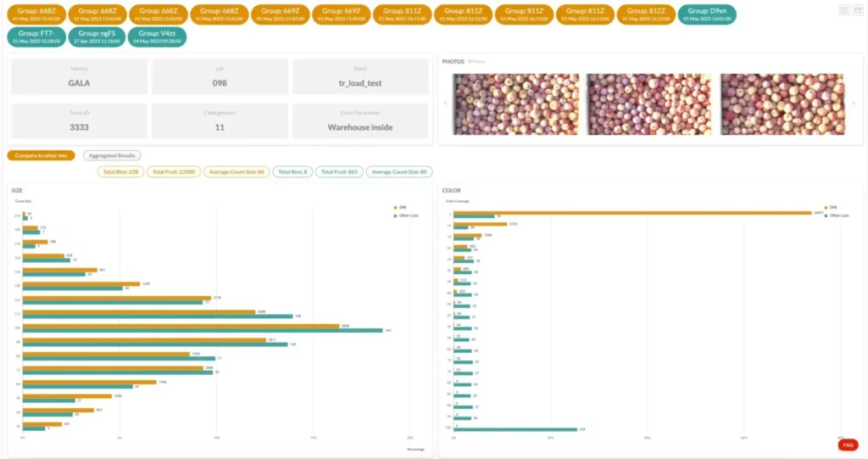Open the red FAQ button
Screen dimensions: 868x459
(847, 445)
